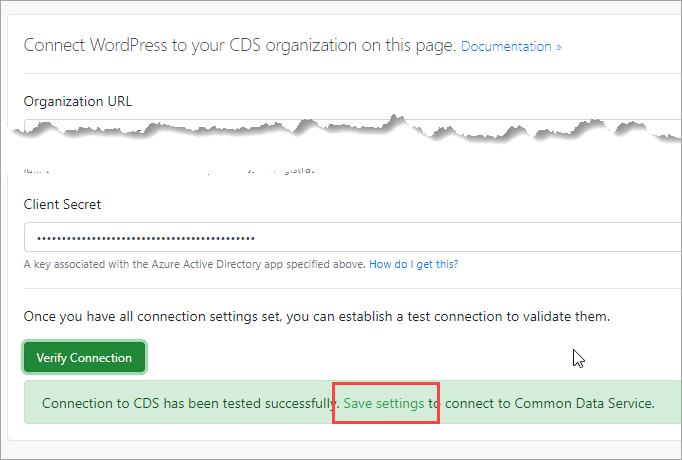The width and height of the screenshot is (682, 460).
Task: Focus the Organization URL input field
Action: (353, 125)
